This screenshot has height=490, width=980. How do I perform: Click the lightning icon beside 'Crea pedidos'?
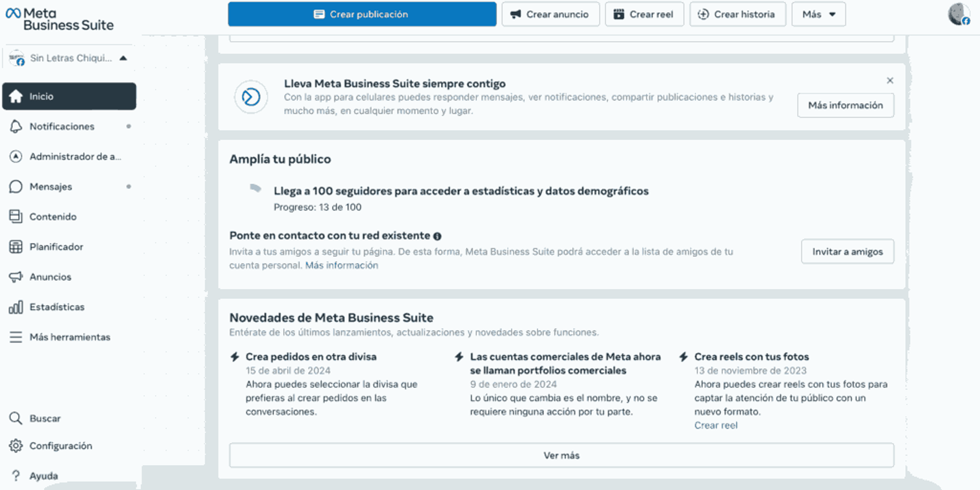tap(235, 357)
